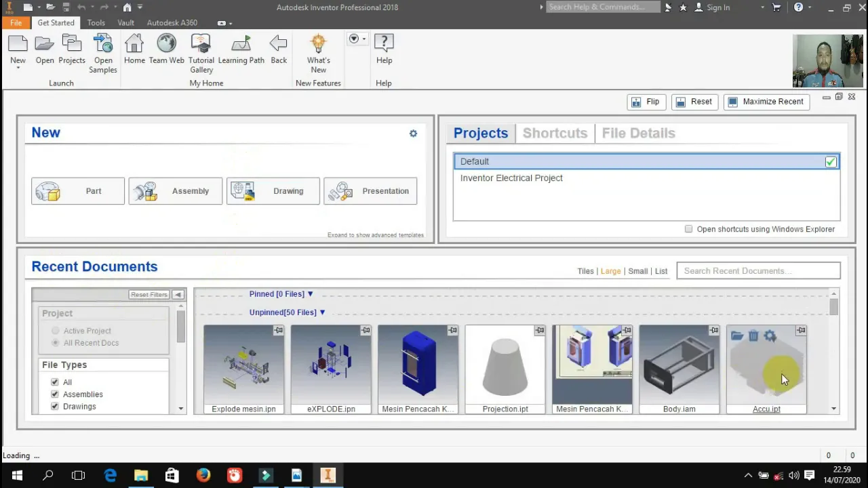Create a new Presentation
868x488 pixels.
(x=370, y=191)
